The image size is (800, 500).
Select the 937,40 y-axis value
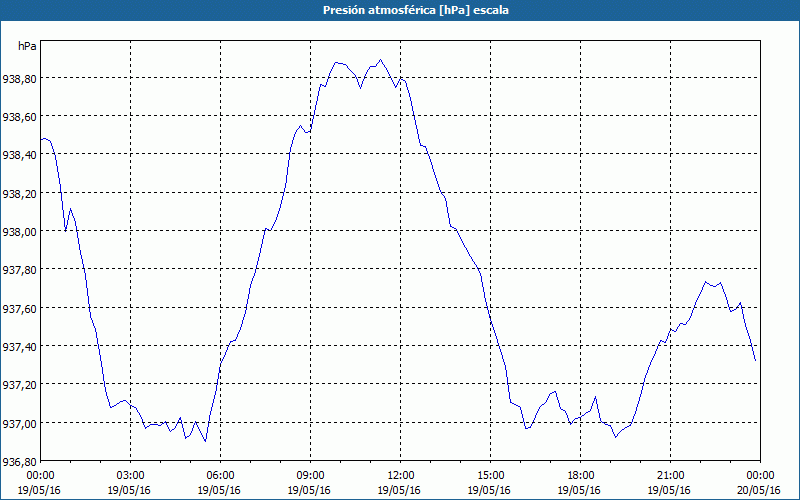click(19, 347)
